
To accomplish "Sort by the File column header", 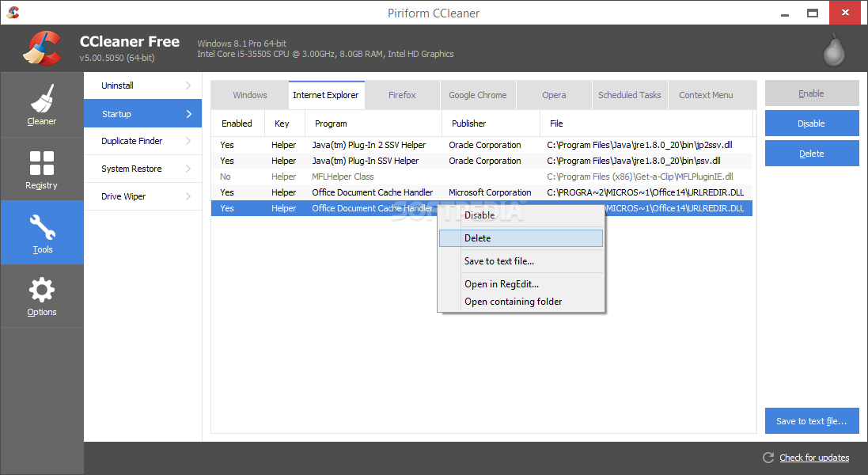I will tap(646, 123).
